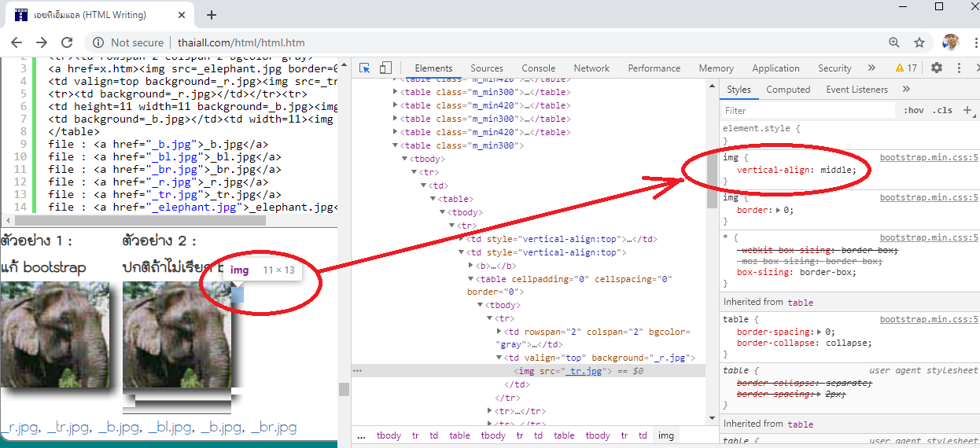Open the Computed styles tab
Viewport: 980px width, 448px height.
tap(788, 90)
